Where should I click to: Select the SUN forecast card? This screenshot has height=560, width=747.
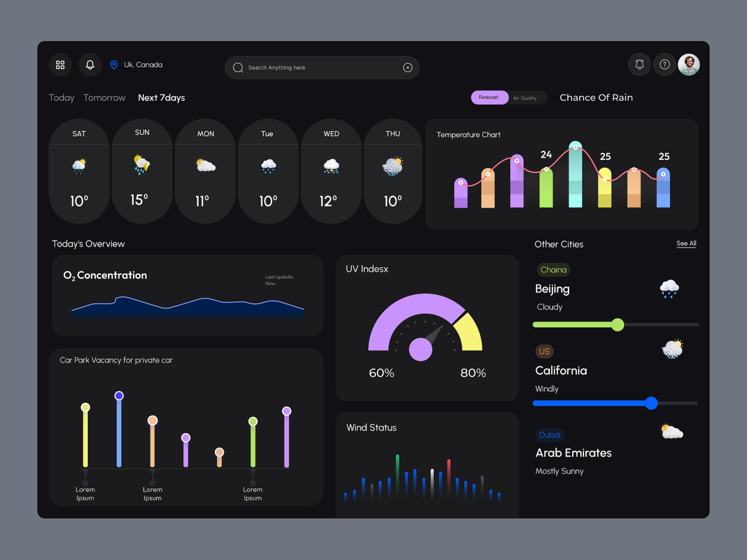tap(142, 171)
